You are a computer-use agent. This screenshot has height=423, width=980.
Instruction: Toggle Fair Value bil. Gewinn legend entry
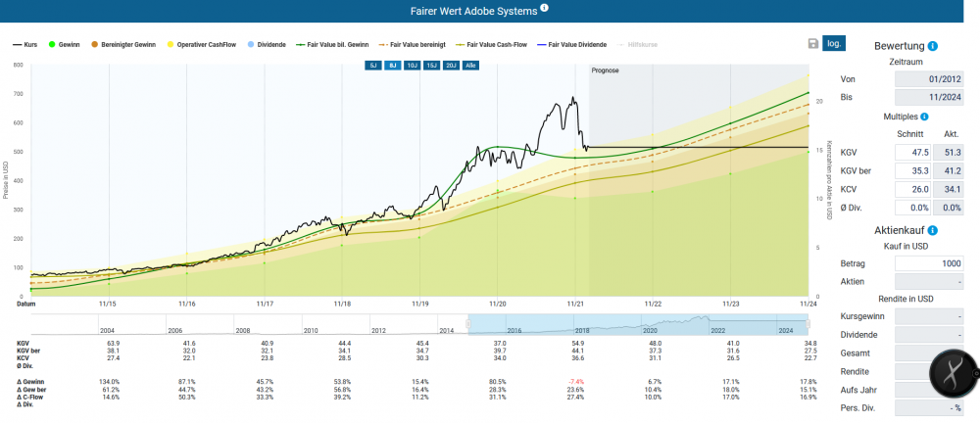tap(333, 45)
